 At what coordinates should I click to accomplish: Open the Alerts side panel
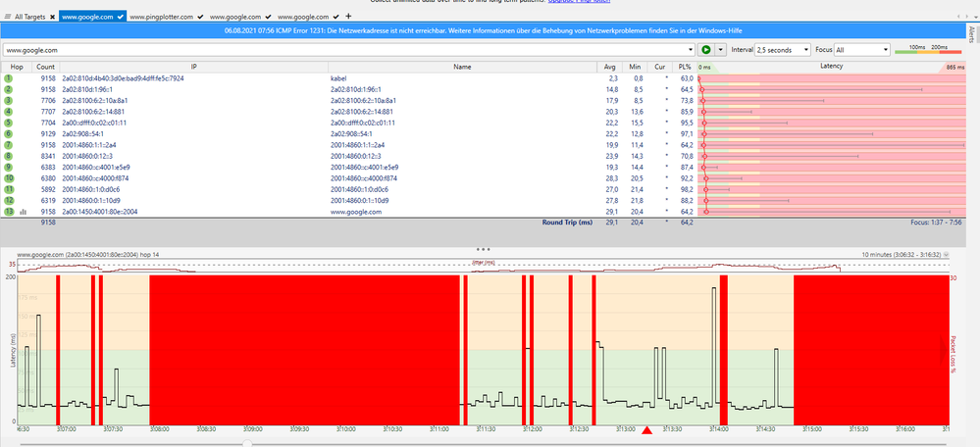[971, 36]
